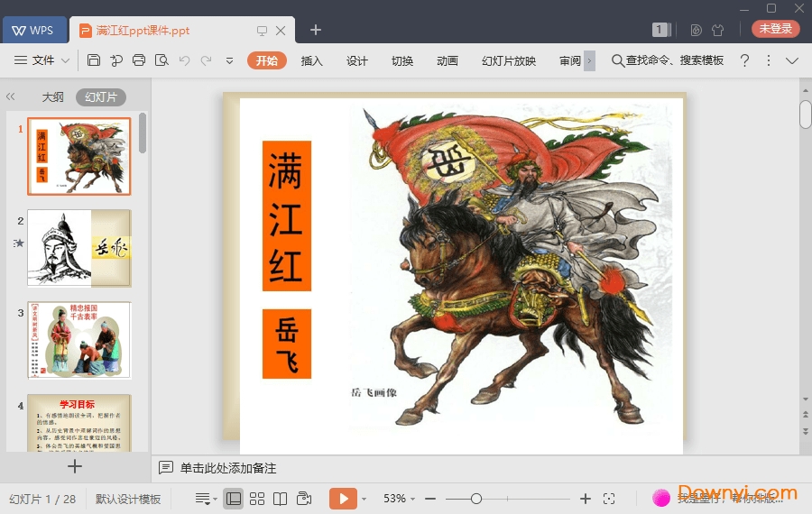Image resolution: width=812 pixels, height=514 pixels.
Task: Click the window count icon showing 1
Action: [x=661, y=30]
